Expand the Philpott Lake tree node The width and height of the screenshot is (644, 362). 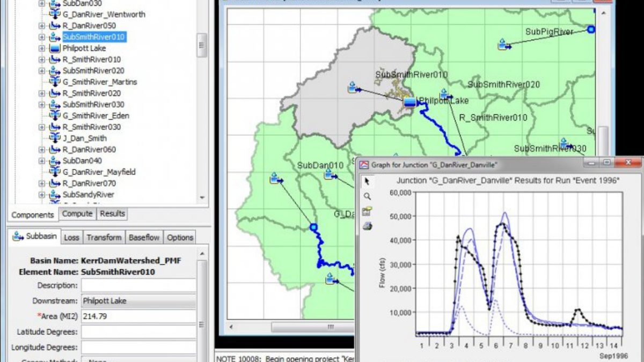42,48
